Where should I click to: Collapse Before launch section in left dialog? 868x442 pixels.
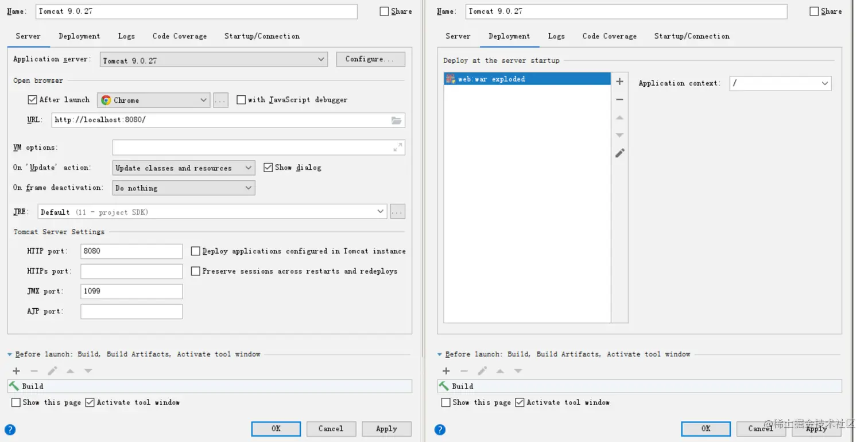tap(10, 355)
